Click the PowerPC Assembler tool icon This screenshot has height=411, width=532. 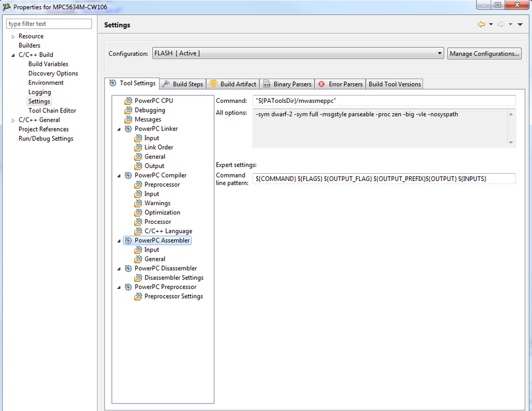[x=128, y=240]
